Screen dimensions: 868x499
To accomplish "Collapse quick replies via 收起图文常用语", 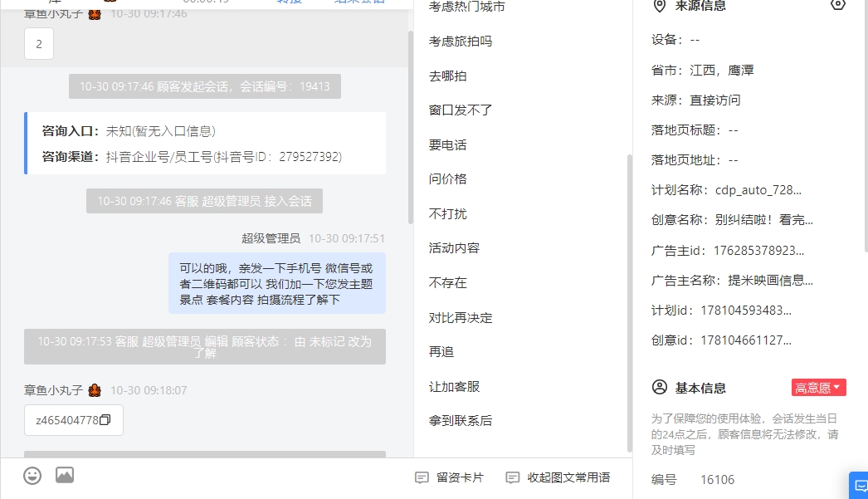I will click(x=558, y=477).
